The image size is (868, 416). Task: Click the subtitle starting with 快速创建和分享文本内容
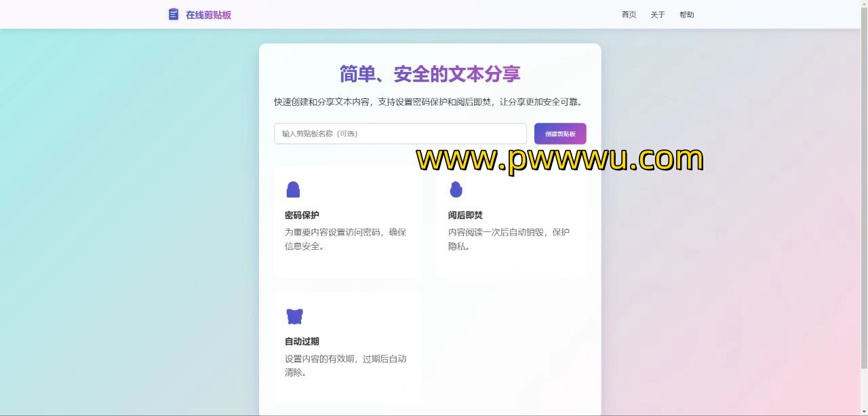(x=430, y=102)
